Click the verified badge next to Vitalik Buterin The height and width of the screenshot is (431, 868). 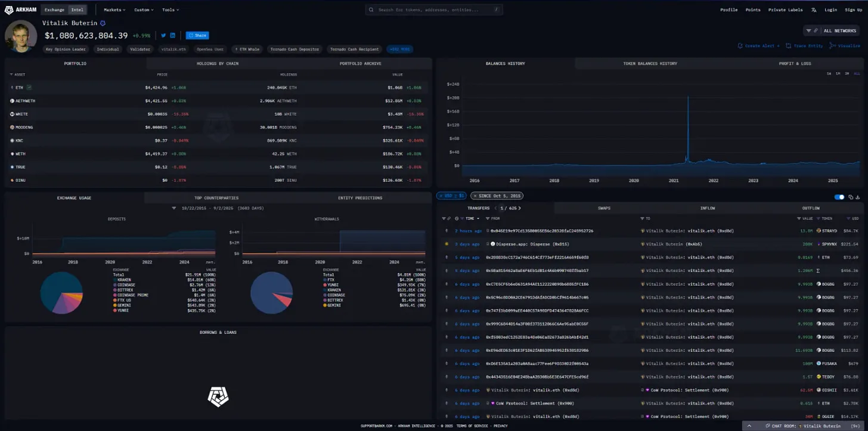103,23
